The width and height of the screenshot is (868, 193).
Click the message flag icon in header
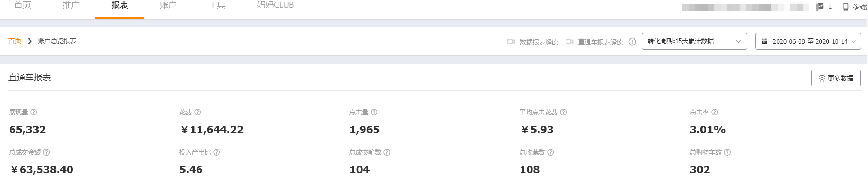(819, 7)
